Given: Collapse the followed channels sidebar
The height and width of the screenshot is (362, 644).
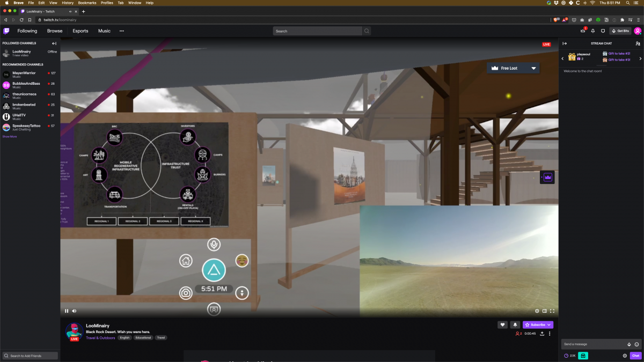Looking at the screenshot, I should [54, 43].
